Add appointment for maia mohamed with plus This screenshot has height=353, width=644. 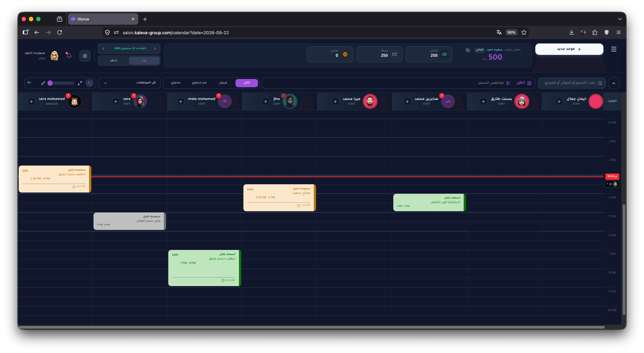181,101
